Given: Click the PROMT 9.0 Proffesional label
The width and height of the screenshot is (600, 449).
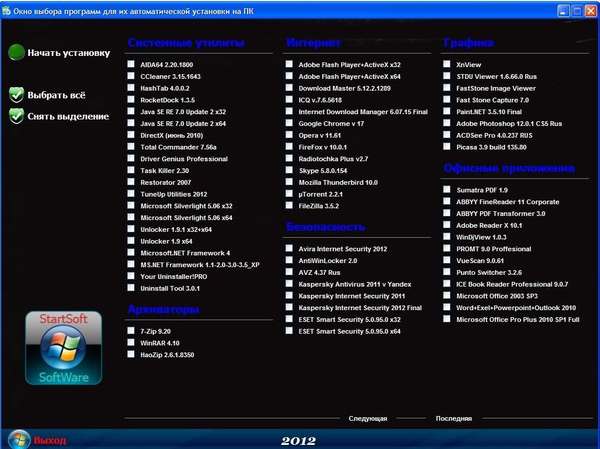Looking at the screenshot, I should [x=494, y=249].
